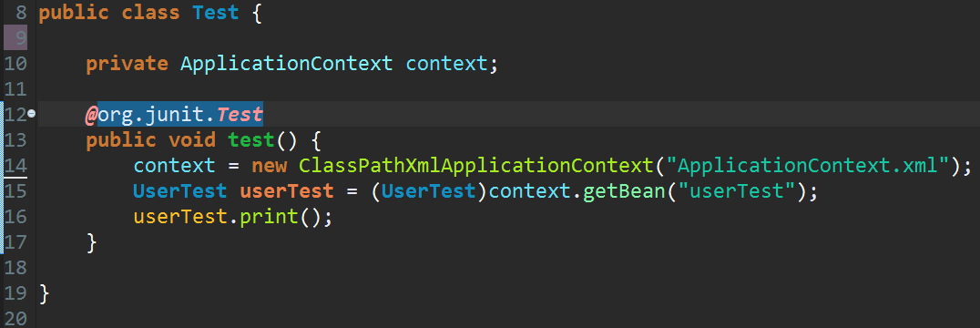980x328 pixels.
Task: Click the test method name on line 13
Action: (x=251, y=140)
